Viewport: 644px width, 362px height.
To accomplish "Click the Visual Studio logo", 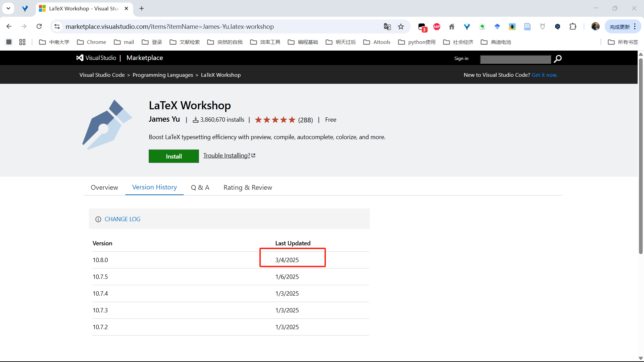I will coord(96,58).
